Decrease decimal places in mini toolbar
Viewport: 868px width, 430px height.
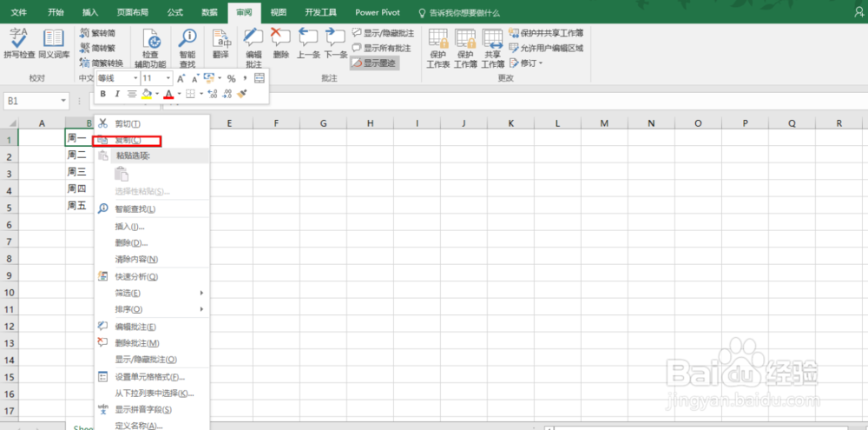227,94
